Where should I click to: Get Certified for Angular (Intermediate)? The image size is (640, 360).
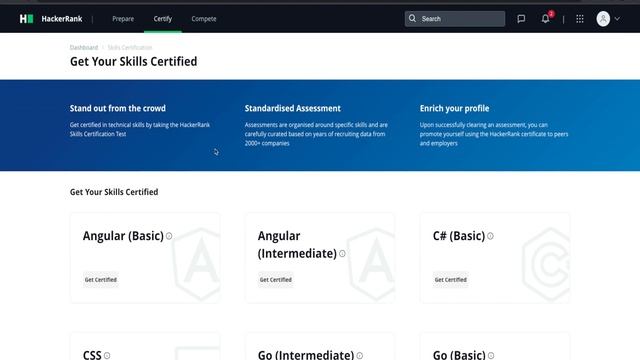[x=276, y=280]
